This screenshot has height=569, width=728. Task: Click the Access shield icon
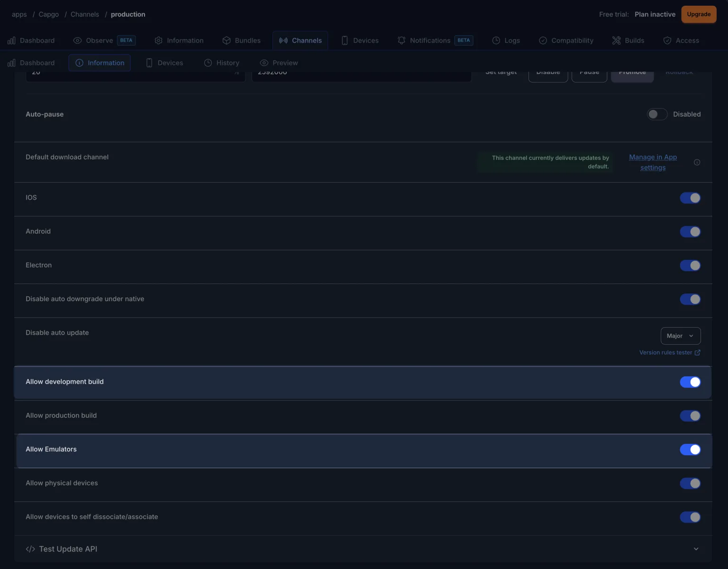[667, 40]
